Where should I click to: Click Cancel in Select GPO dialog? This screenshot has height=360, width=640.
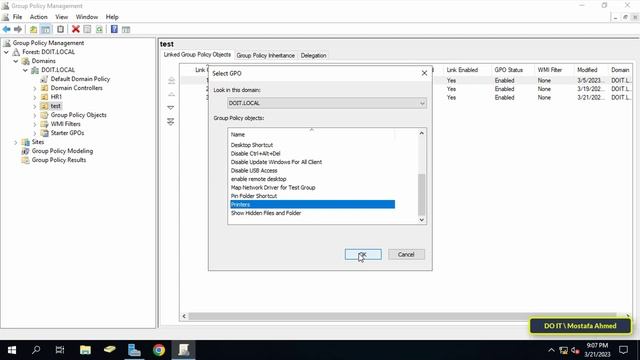click(406, 254)
